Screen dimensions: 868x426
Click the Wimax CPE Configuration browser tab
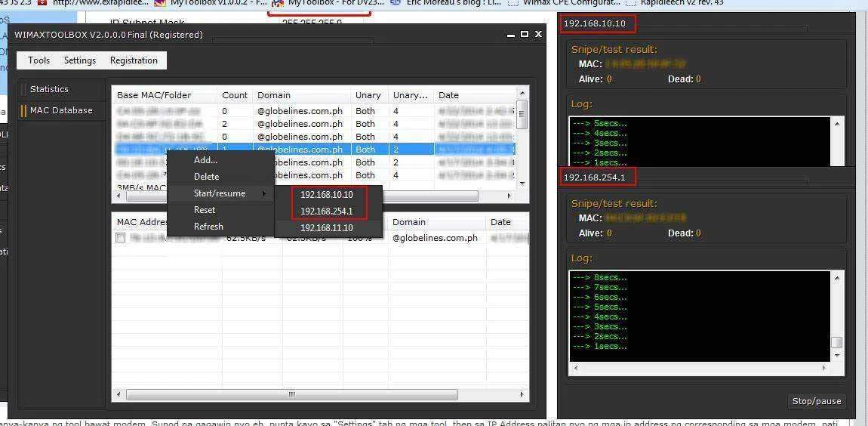tap(563, 3)
